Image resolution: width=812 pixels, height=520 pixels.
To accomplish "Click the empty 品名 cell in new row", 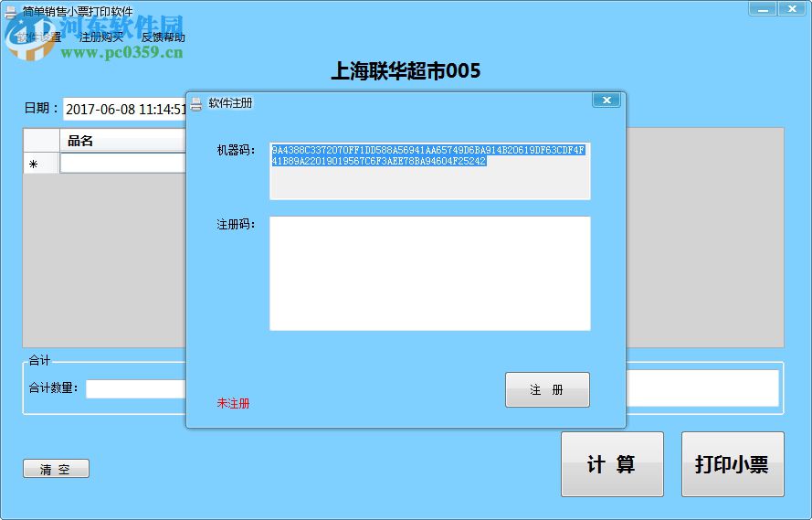I will pos(122,164).
